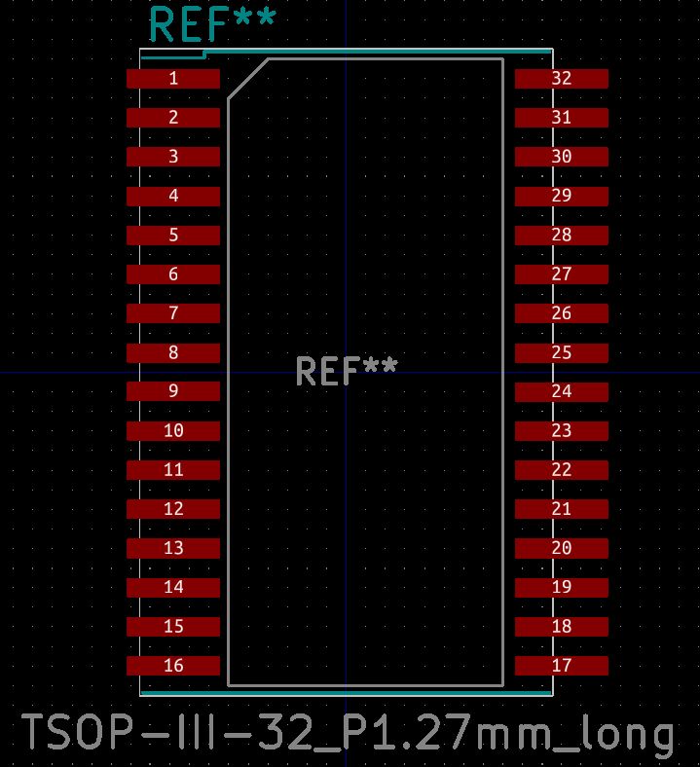Select pad 28
Viewport: 700px width, 767px height.
pyautogui.click(x=562, y=235)
